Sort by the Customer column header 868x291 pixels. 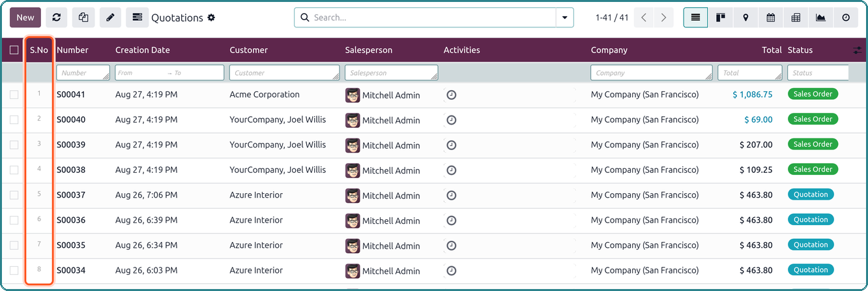click(x=249, y=50)
